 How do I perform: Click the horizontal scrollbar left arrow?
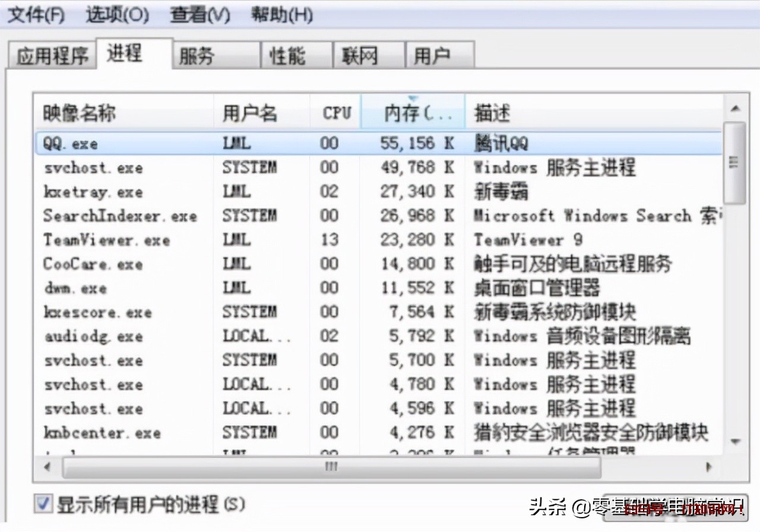[x=47, y=467]
